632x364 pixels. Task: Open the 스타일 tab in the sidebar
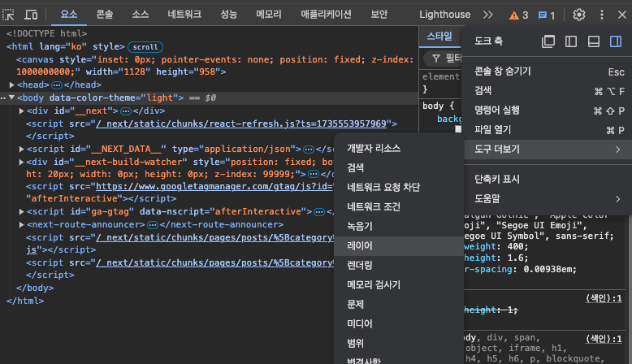tap(439, 37)
